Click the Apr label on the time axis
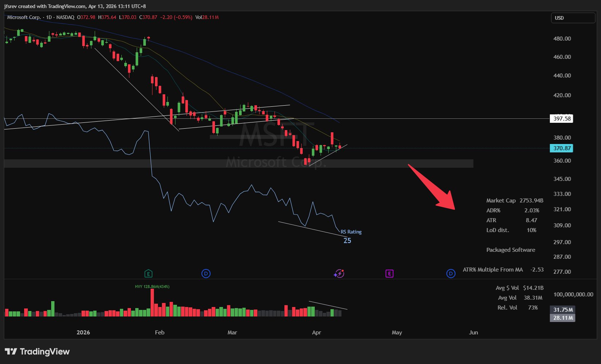This screenshot has width=601, height=364. [317, 332]
